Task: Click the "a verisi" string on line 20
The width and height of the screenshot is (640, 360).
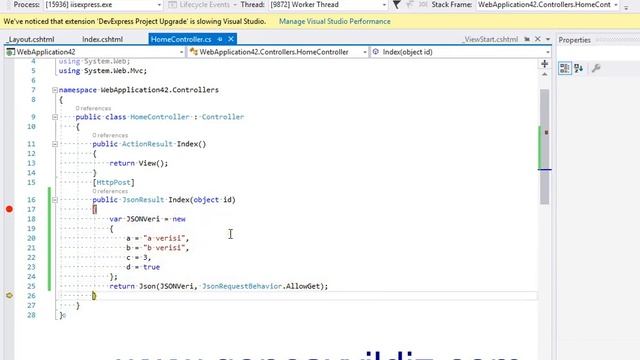Action: coord(164,238)
